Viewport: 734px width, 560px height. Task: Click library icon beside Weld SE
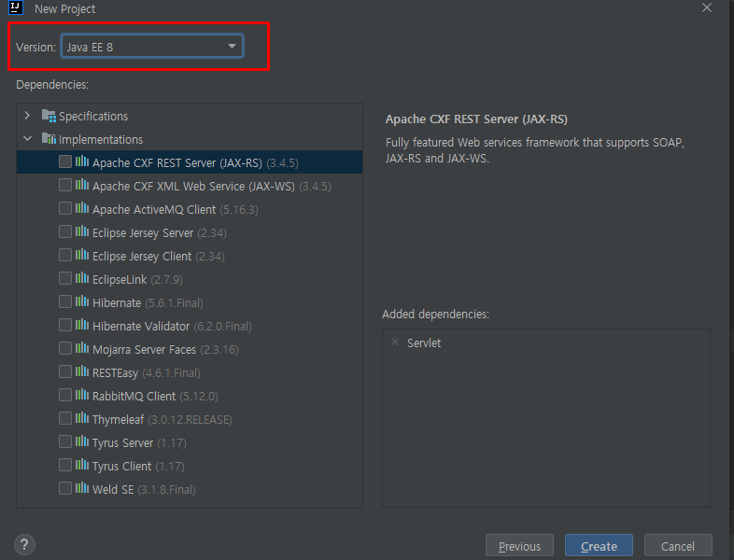(82, 488)
